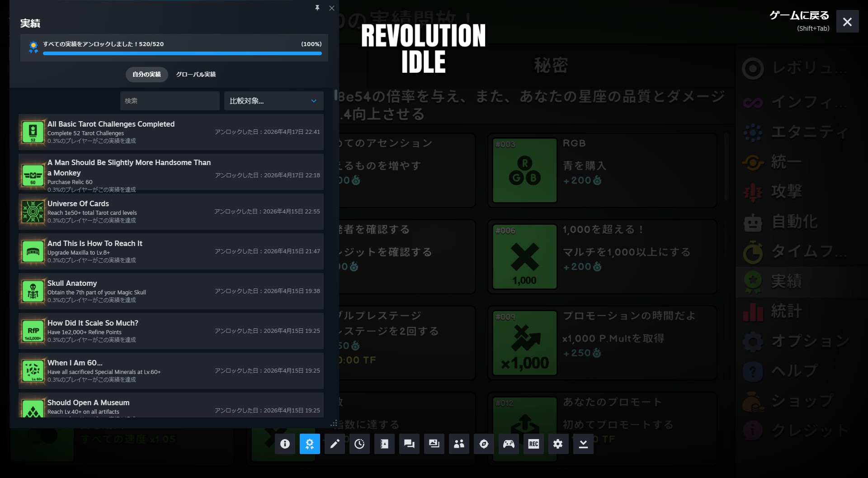
Task: Click the ゲームに戻る label
Action: pos(799,15)
